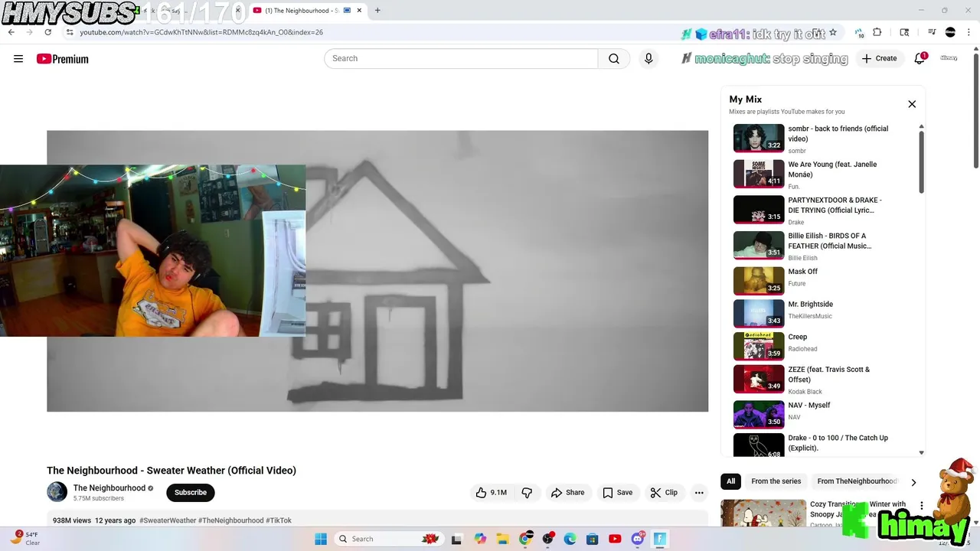The width and height of the screenshot is (980, 551).
Task: Click the My Mix playlist scrollbar
Action: coord(921,161)
